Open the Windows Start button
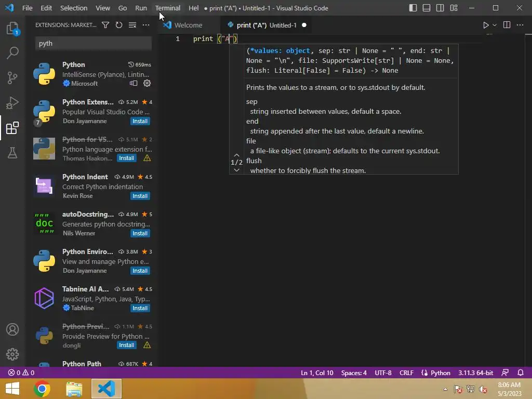 (12, 389)
